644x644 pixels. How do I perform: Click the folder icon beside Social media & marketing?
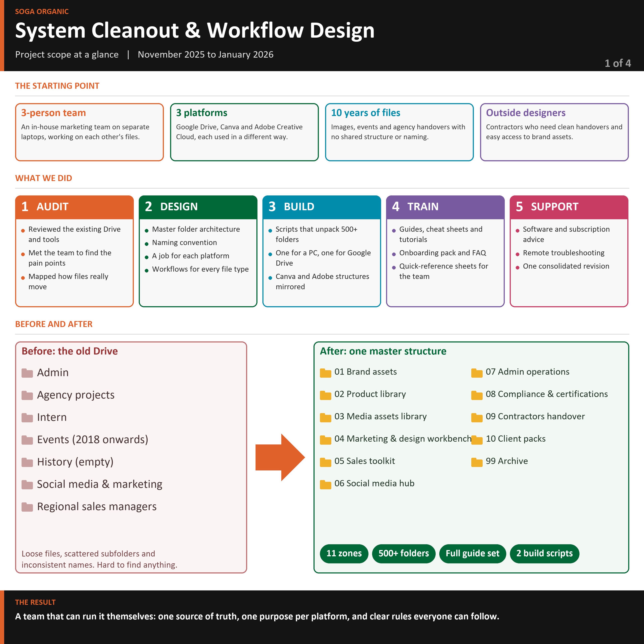pos(27,485)
